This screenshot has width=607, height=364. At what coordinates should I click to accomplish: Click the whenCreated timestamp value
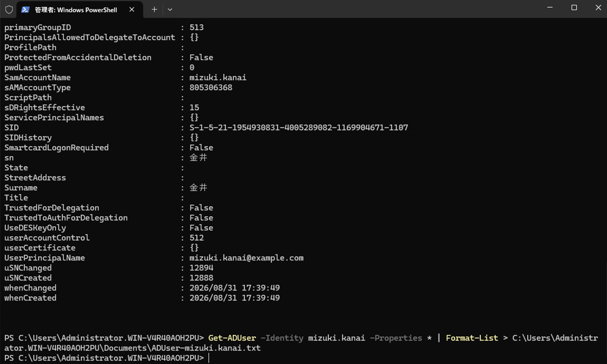(235, 298)
